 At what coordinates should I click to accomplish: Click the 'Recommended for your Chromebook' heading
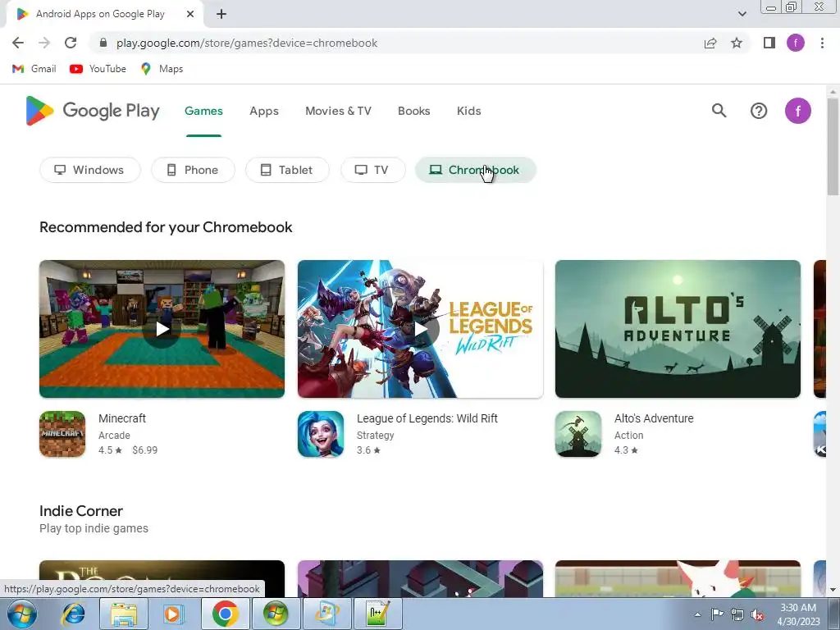[x=166, y=227]
